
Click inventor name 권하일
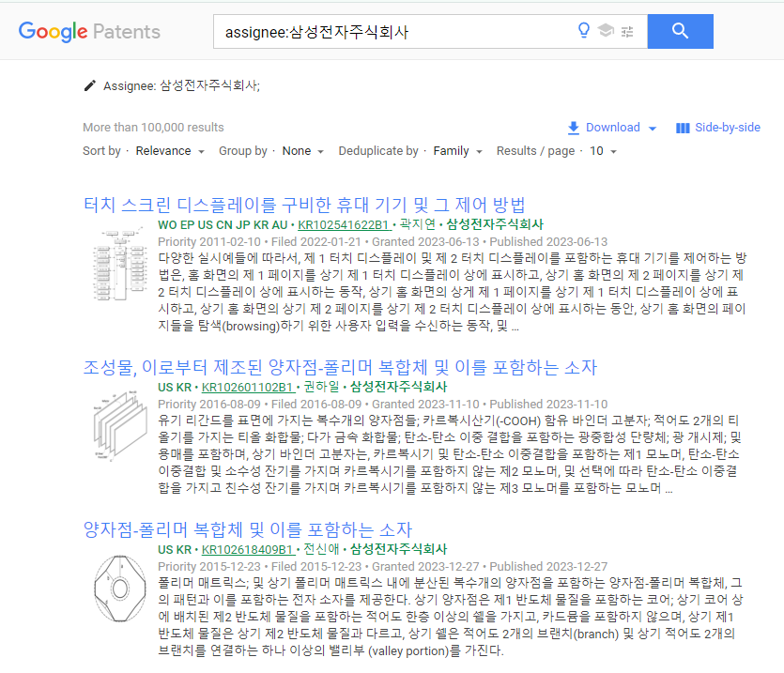[x=321, y=387]
